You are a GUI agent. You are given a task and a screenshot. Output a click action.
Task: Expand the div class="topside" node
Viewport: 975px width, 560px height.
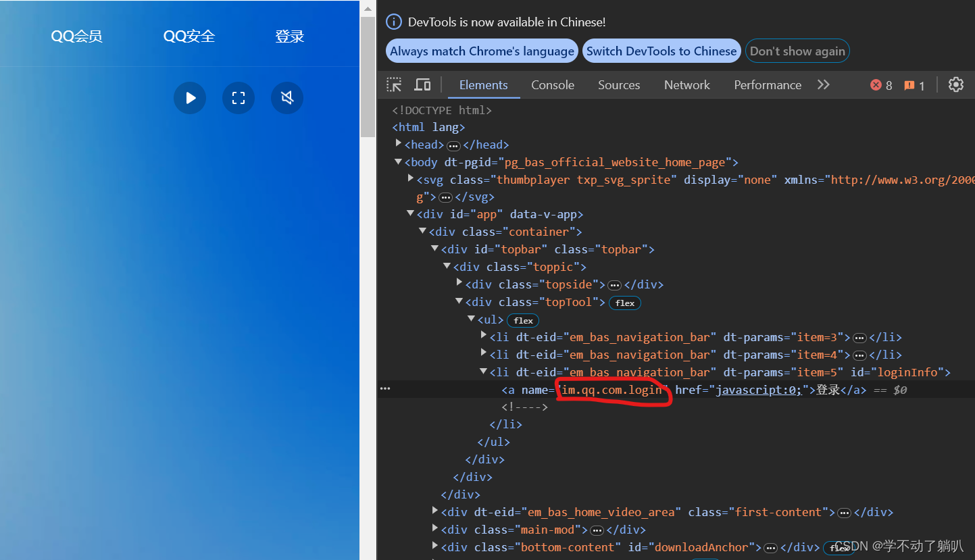[x=459, y=284]
